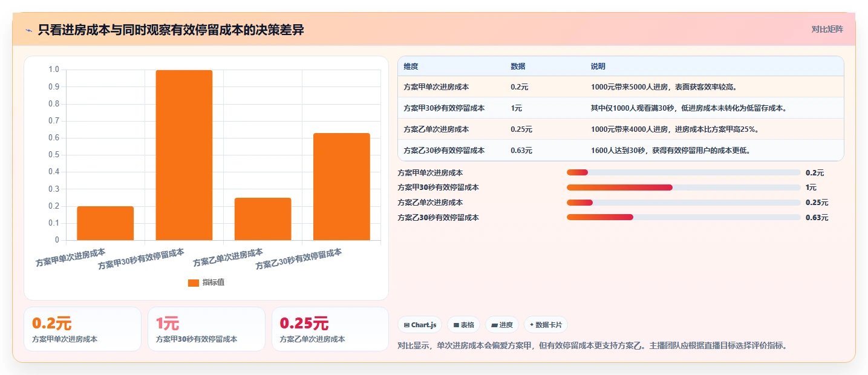This screenshot has width=868, height=375.
Task: Select the 数据卡片 tag chip
Action: tap(546, 325)
